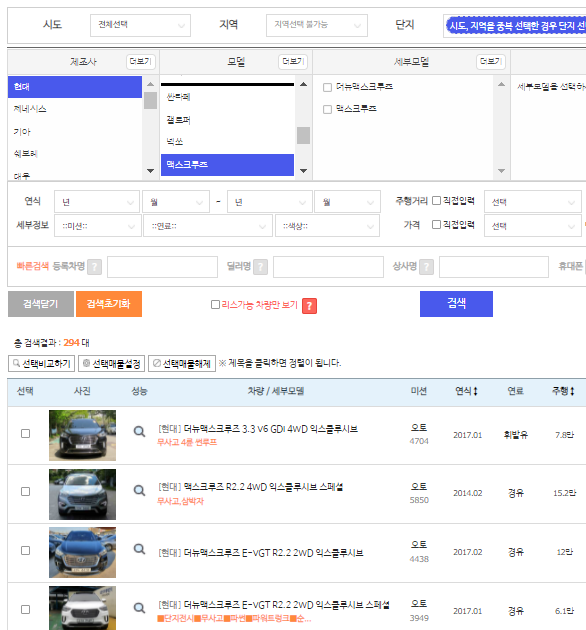Select 현대 in the manufacturer list
586x630 pixels.
(x=75, y=87)
